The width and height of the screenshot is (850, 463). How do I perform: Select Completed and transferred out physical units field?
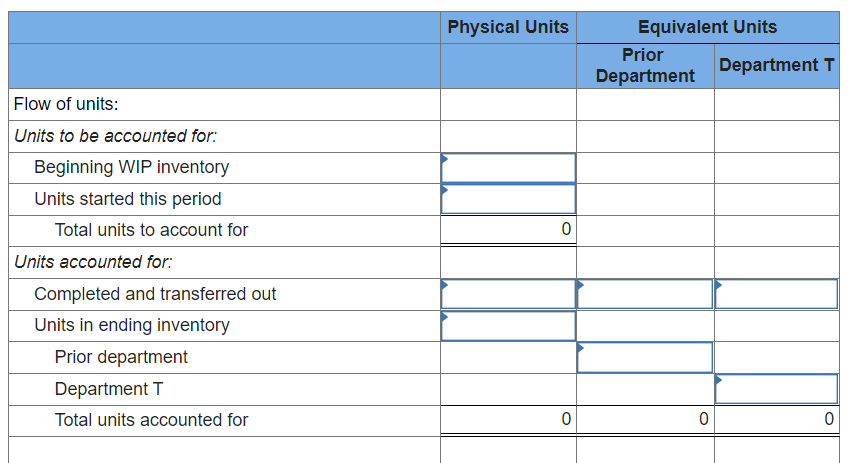coord(508,294)
